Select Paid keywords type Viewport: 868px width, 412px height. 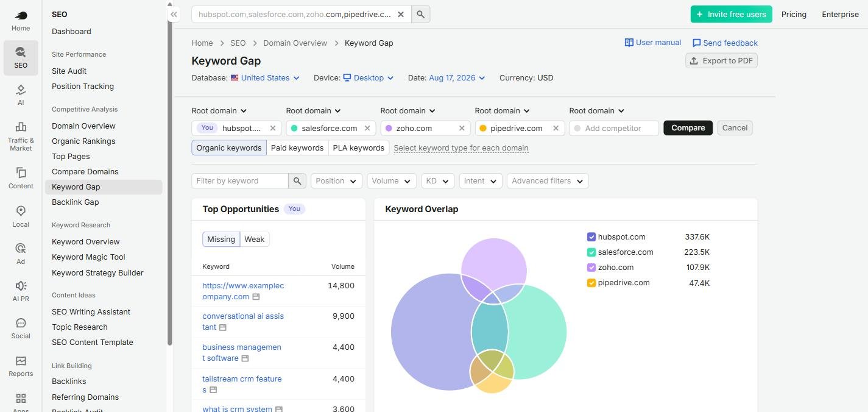point(297,147)
